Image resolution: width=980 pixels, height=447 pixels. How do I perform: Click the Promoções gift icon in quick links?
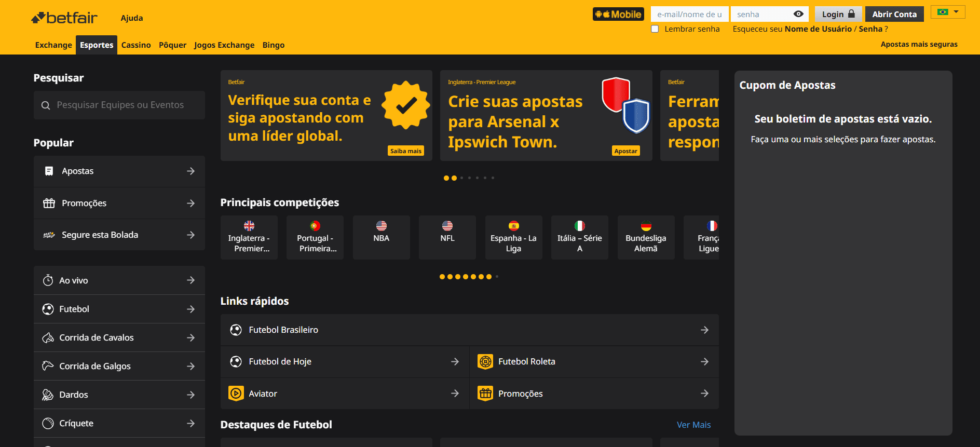tap(485, 394)
